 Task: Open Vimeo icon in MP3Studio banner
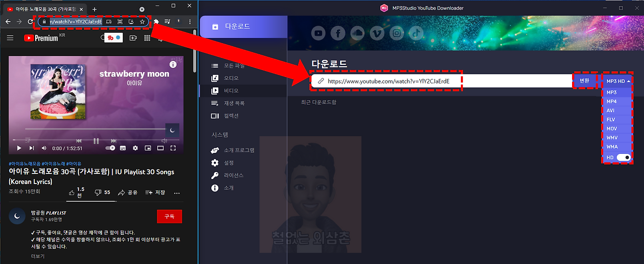pos(377,33)
